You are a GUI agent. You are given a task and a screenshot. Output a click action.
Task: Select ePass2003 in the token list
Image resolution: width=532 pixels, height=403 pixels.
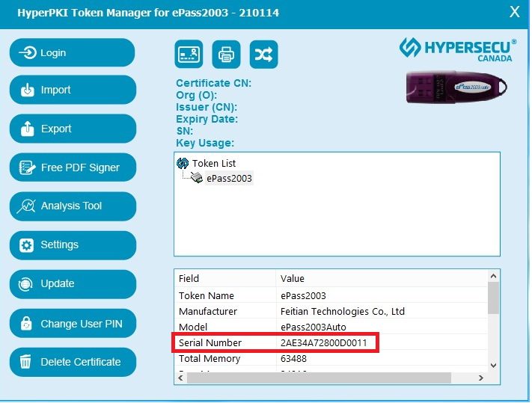pyautogui.click(x=230, y=178)
